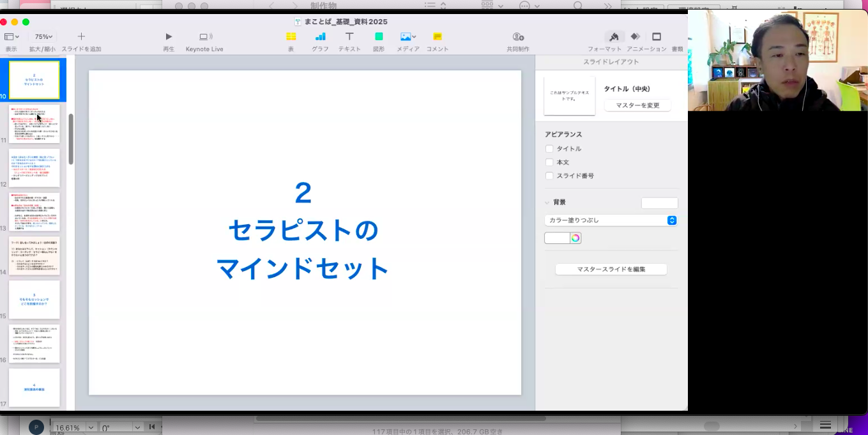Add a chart using the グラフ icon

click(x=320, y=37)
